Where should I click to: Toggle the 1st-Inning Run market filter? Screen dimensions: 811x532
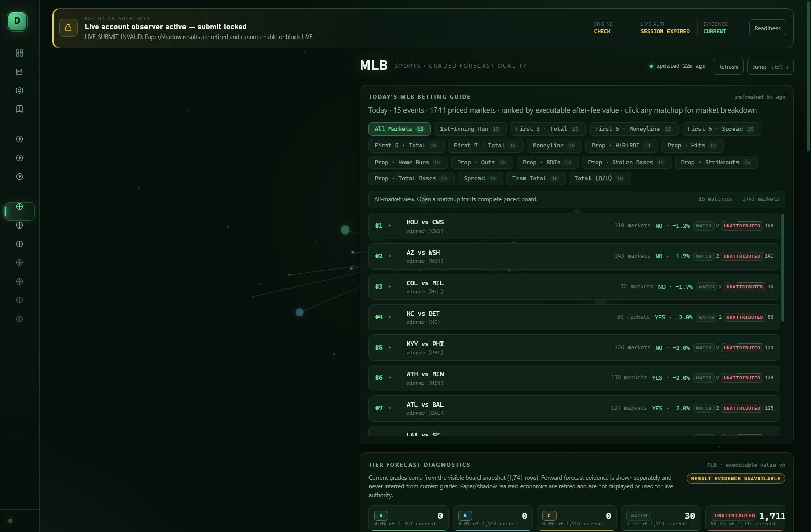tap(470, 129)
